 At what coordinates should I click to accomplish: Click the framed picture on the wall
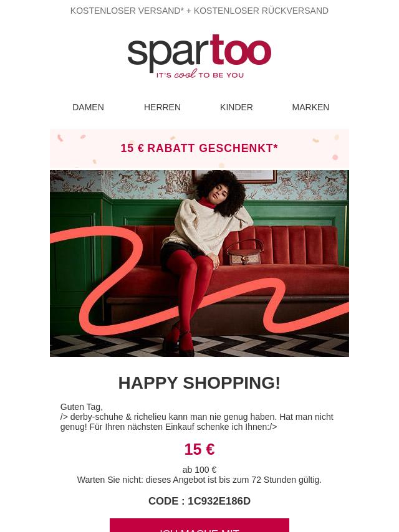234,176
